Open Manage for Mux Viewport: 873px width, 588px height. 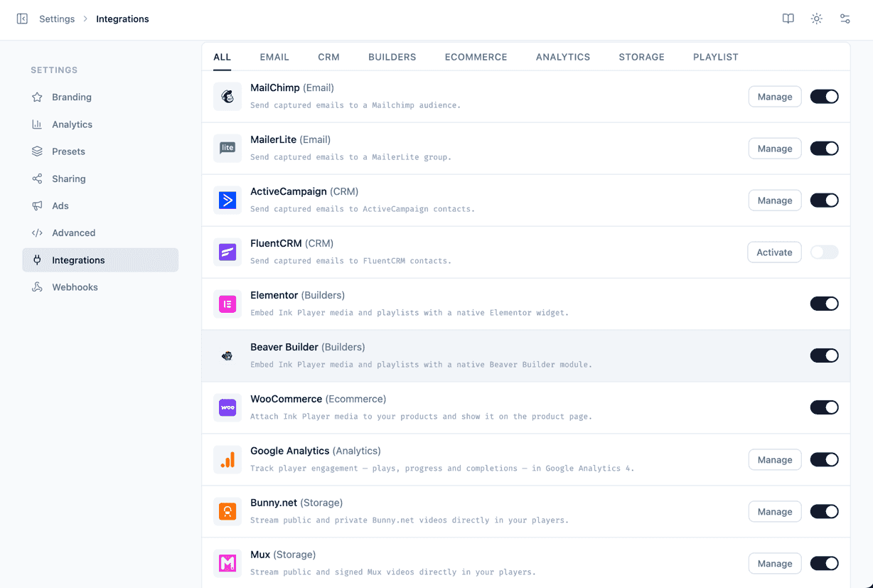point(775,564)
